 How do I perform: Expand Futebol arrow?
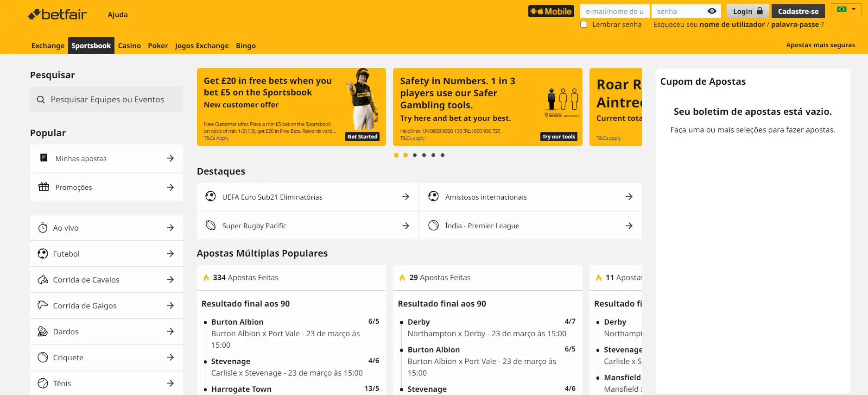point(171,254)
